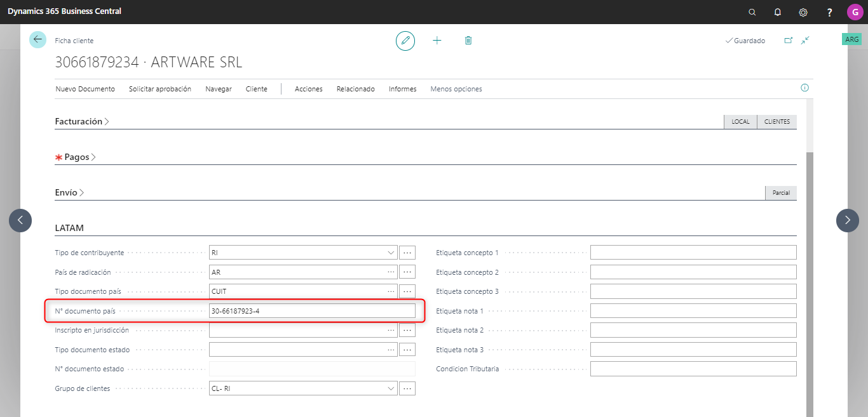Image resolution: width=868 pixels, height=417 pixels.
Task: Click the Etiqueta nota 2 field
Action: [x=693, y=330]
